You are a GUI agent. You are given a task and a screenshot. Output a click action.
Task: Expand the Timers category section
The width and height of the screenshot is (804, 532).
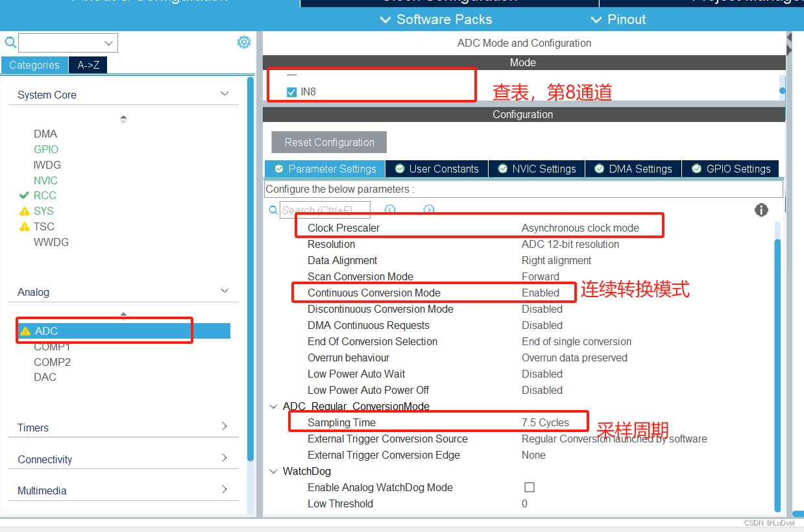[225, 427]
